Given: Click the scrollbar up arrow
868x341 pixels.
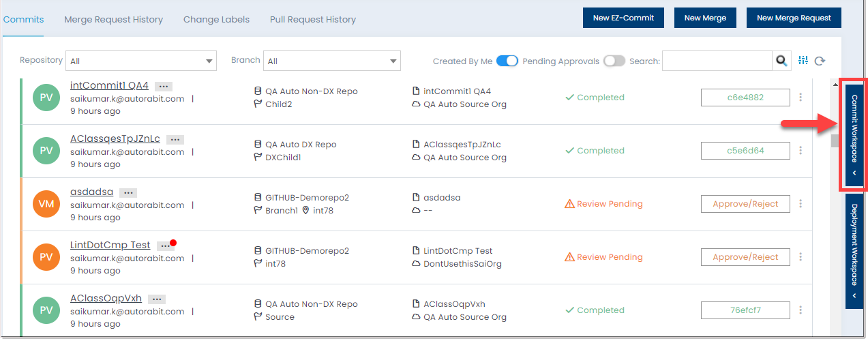Looking at the screenshot, I should click(835, 85).
